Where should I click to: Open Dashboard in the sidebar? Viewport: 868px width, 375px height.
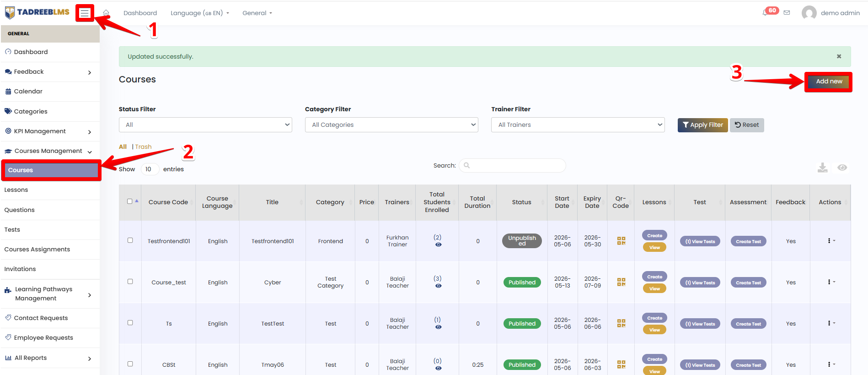tap(50, 52)
